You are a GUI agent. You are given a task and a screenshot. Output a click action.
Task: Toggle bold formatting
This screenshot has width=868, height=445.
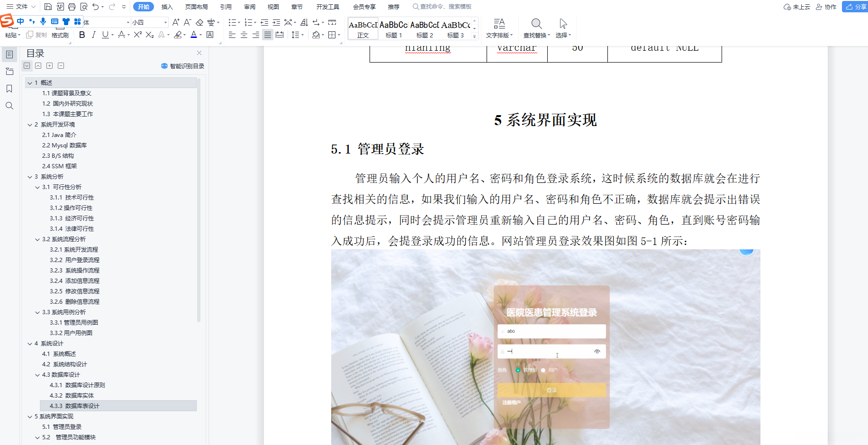click(x=81, y=35)
